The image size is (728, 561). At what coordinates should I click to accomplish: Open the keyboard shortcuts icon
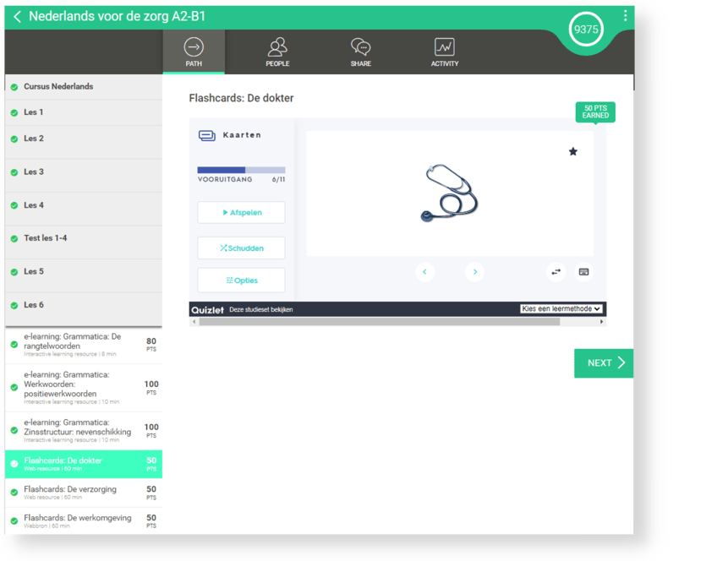tap(583, 272)
